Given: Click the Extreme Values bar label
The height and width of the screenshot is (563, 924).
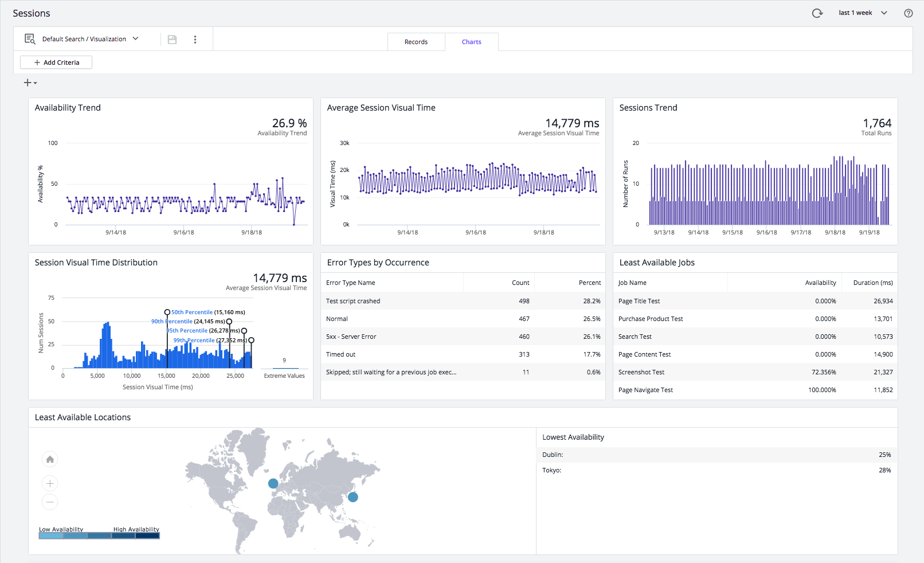Looking at the screenshot, I should 284,376.
